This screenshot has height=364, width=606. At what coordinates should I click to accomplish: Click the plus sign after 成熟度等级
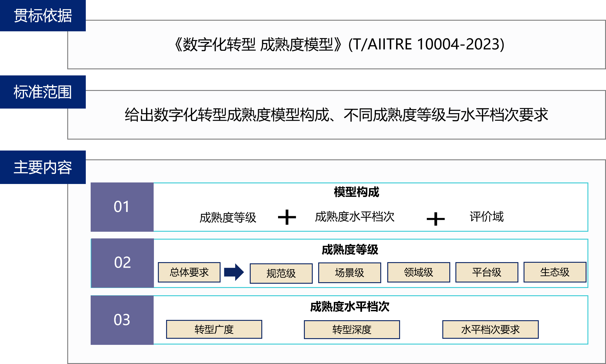[287, 217]
